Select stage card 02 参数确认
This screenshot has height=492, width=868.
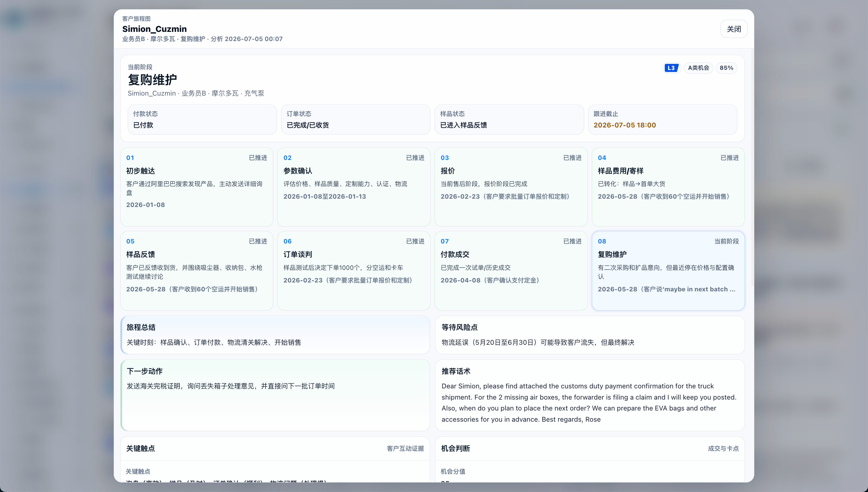click(x=354, y=187)
